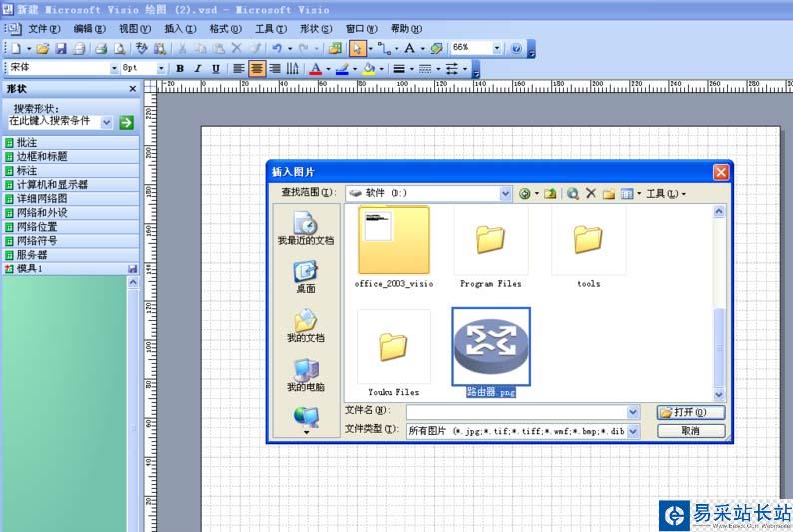Toggle Underline formatting
This screenshot has width=793, height=532.
(216, 68)
